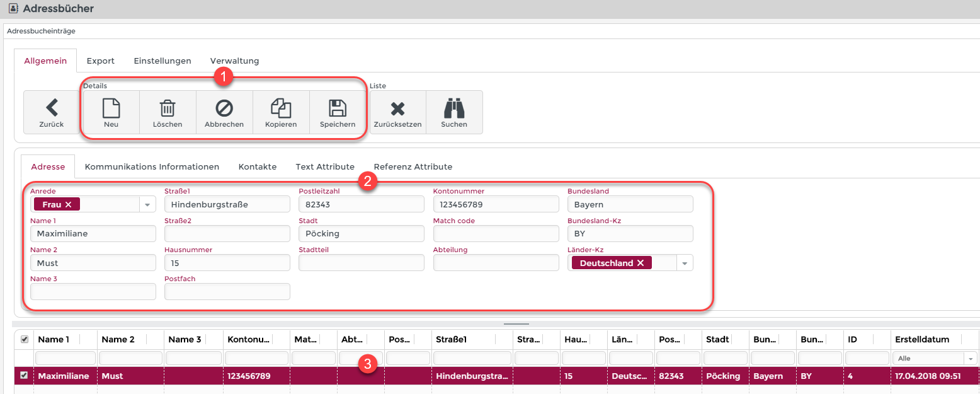Click the filter box under Straße1 column

[472, 358]
